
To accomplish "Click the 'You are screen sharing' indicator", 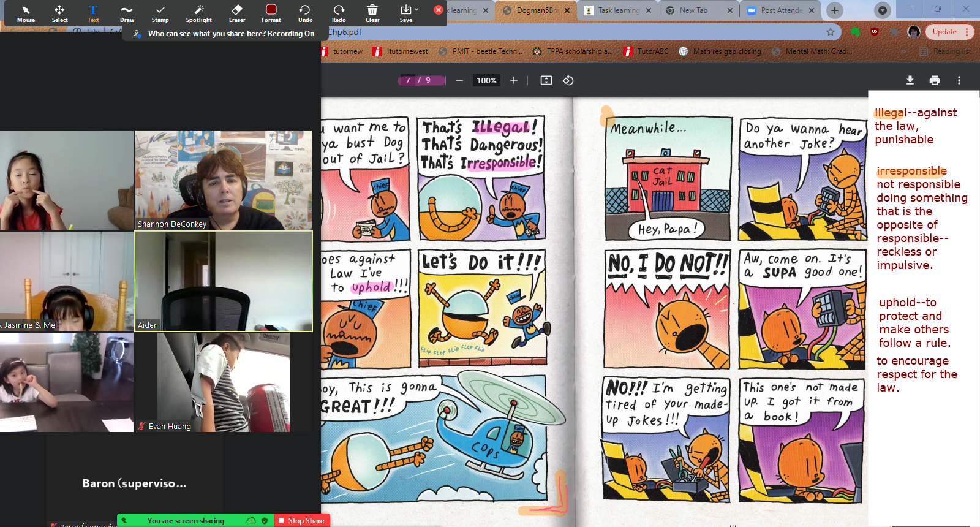I will click(186, 521).
